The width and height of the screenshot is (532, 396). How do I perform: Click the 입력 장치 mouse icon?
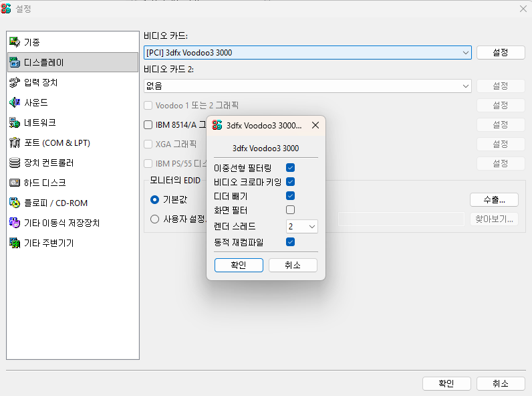[x=15, y=82]
